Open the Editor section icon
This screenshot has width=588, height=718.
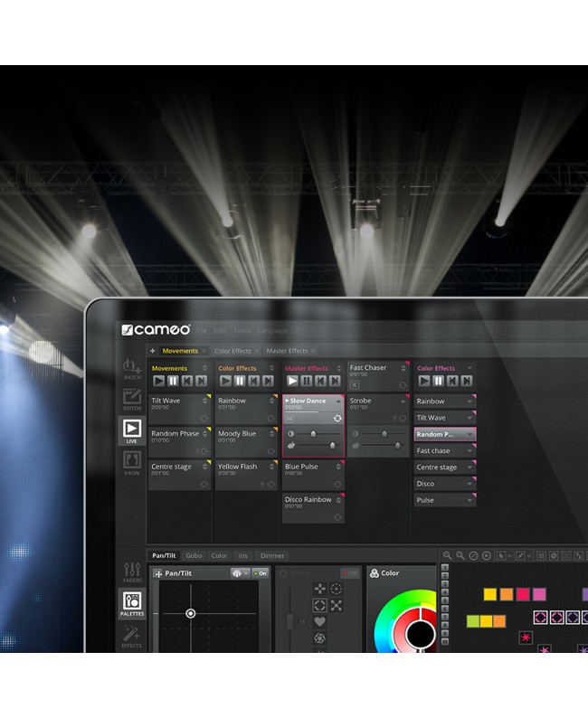click(x=132, y=400)
